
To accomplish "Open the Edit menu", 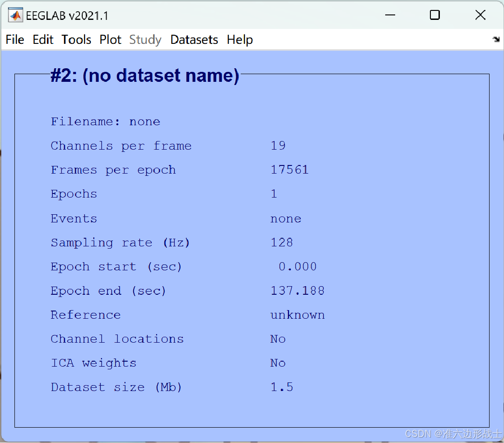I will (43, 40).
